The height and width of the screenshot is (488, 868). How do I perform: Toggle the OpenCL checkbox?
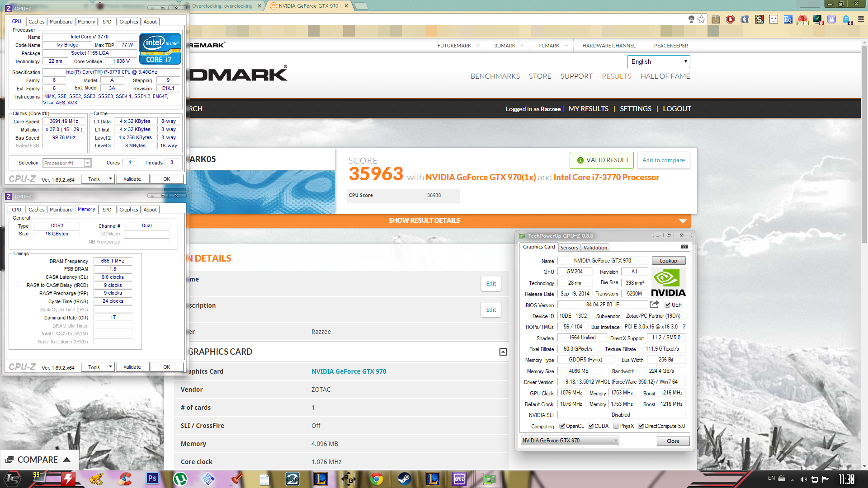click(x=562, y=426)
